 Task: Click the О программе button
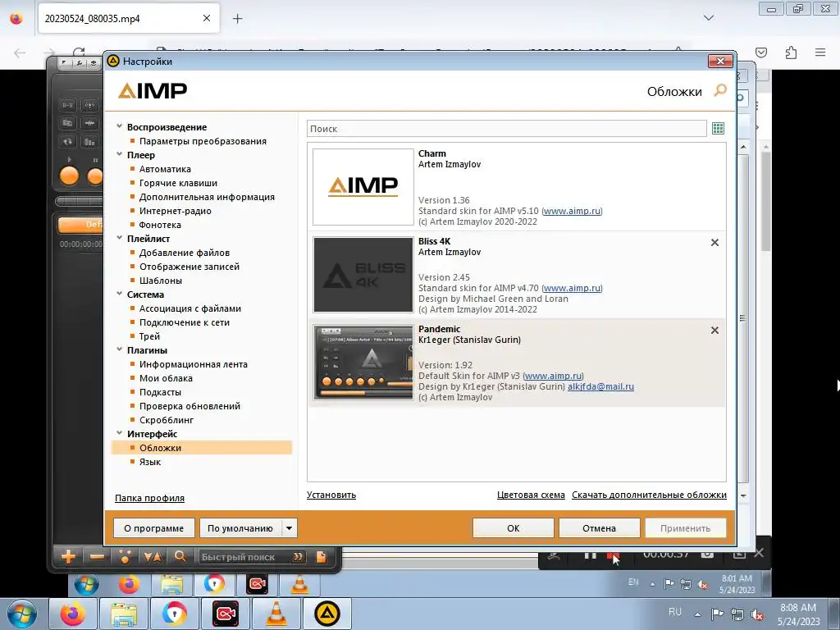[153, 528]
